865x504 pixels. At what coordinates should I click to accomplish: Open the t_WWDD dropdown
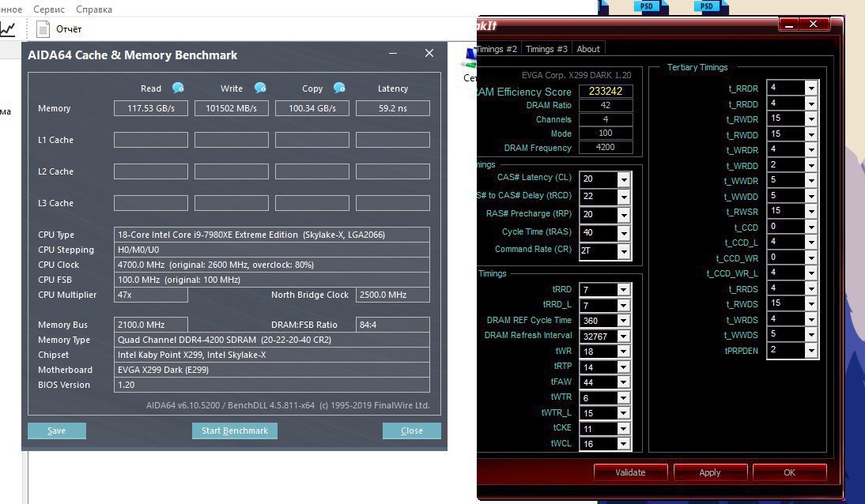[x=811, y=196]
